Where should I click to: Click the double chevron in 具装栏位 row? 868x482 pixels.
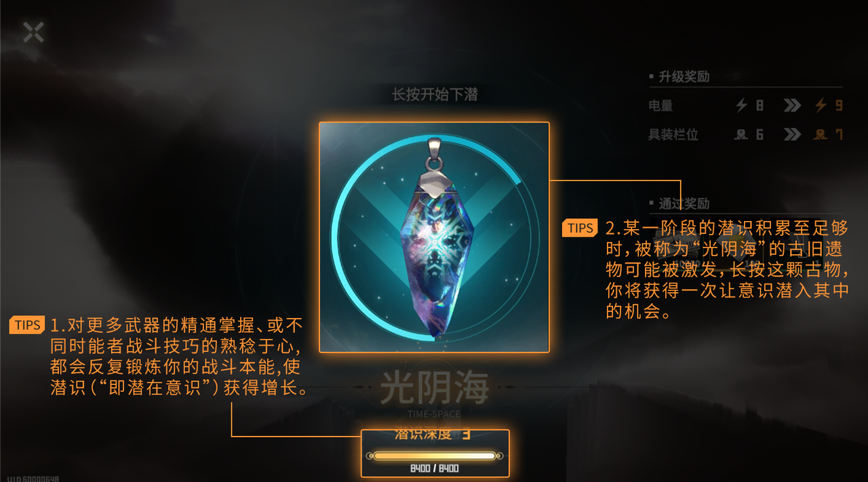(791, 134)
